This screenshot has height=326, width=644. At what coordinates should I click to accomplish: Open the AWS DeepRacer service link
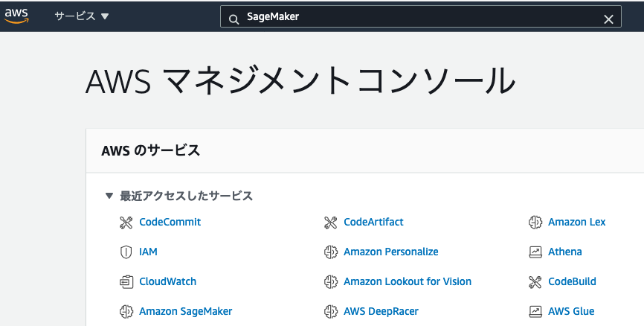pos(381,312)
